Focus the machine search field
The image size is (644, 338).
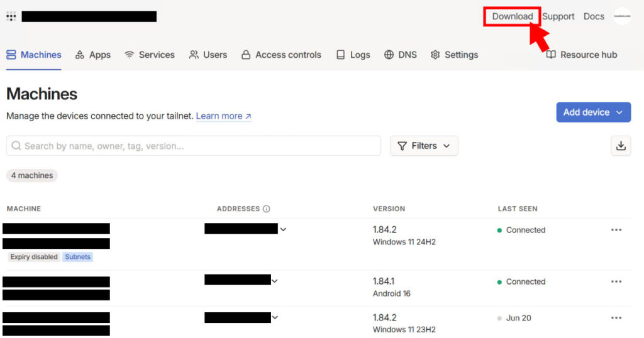tap(194, 146)
